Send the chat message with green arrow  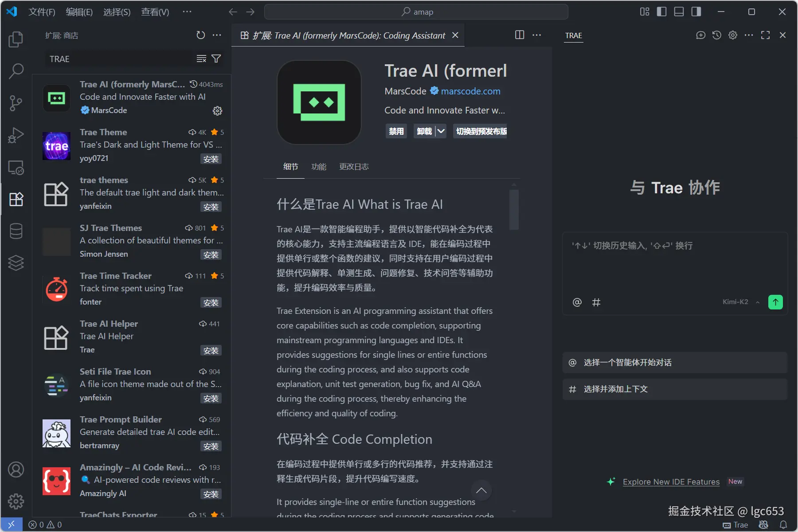point(775,302)
